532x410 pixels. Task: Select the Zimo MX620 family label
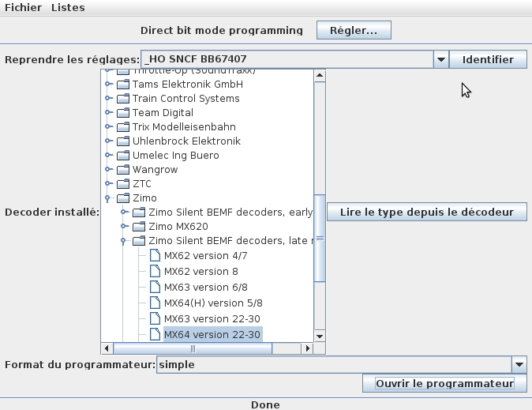point(178,227)
